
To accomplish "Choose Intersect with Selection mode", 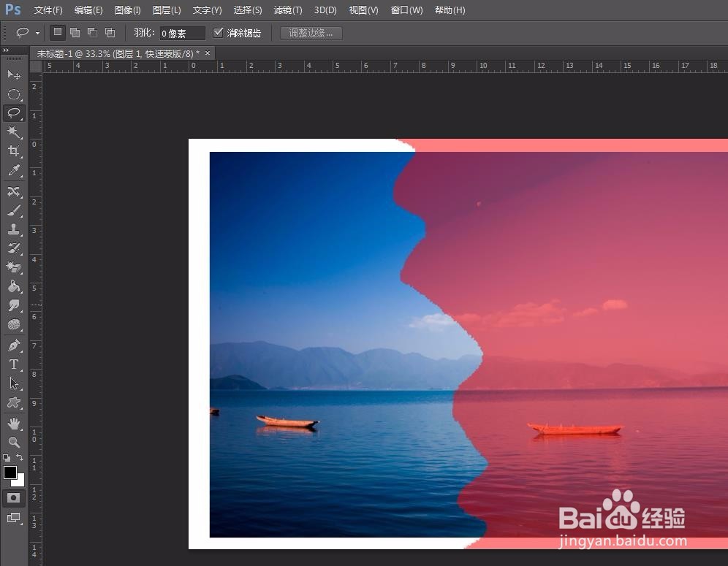I will (x=110, y=32).
